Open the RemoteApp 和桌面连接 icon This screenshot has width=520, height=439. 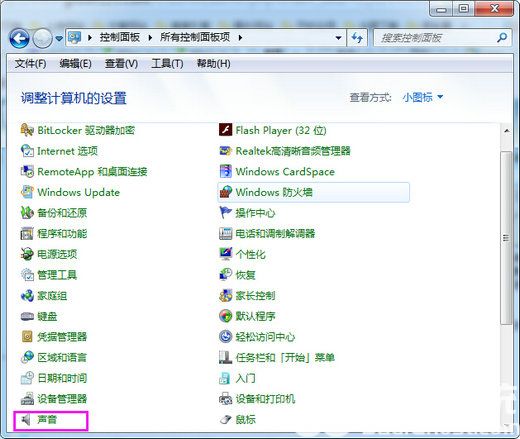(27, 171)
